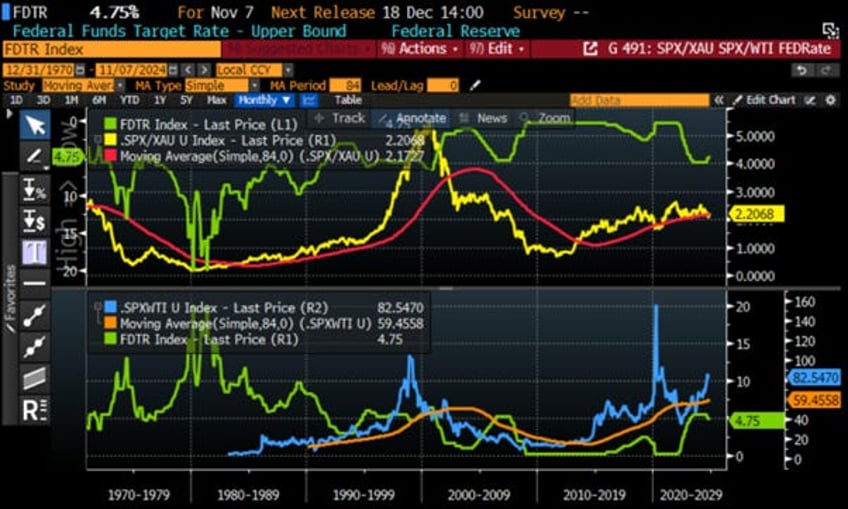Select the text annotation T tool

pos(35,252)
